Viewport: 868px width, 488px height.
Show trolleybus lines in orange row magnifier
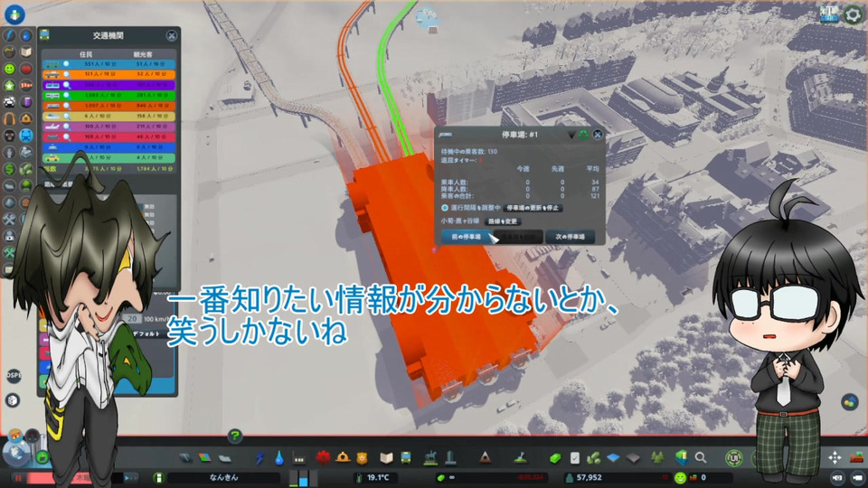[x=66, y=75]
